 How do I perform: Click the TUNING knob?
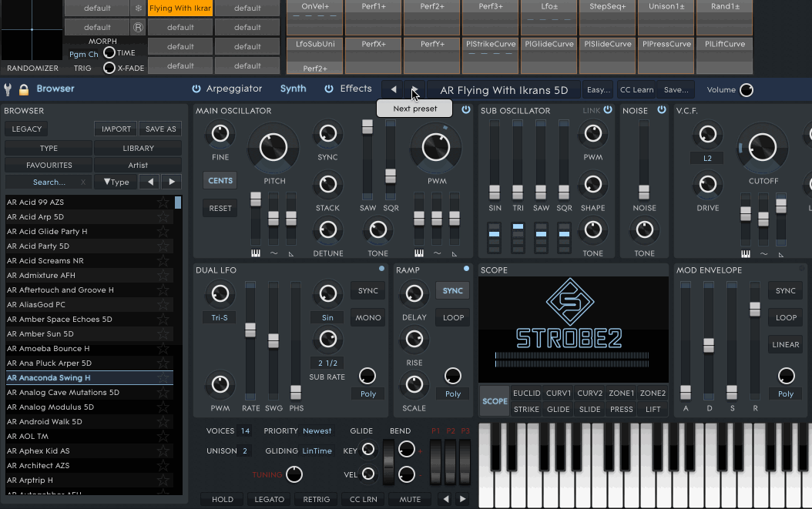tap(294, 474)
